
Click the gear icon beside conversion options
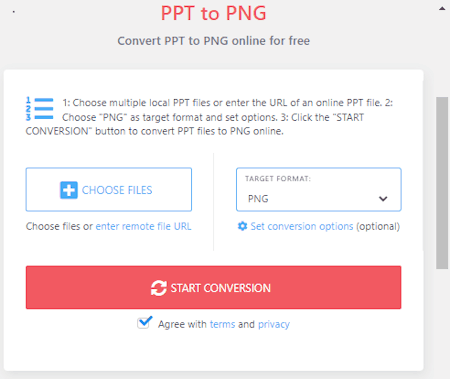(242, 226)
